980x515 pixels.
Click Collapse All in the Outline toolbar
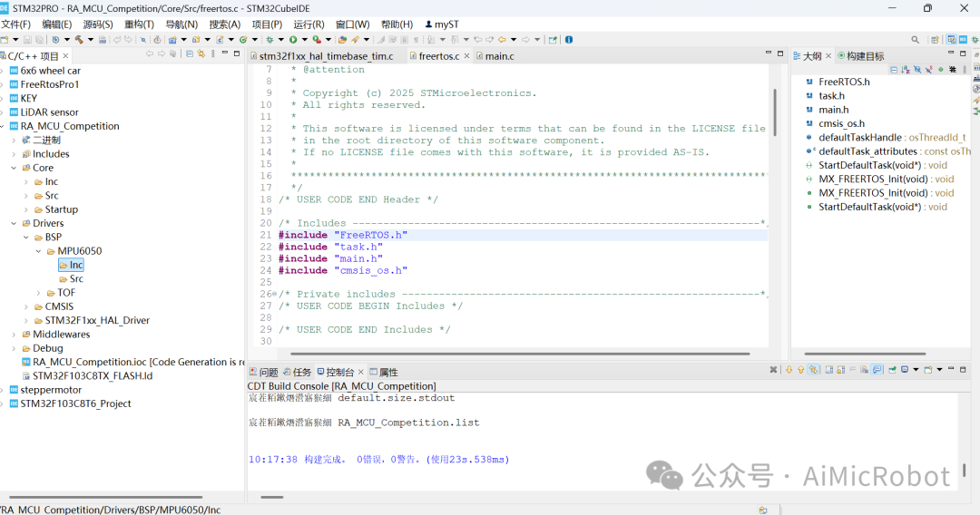point(894,70)
